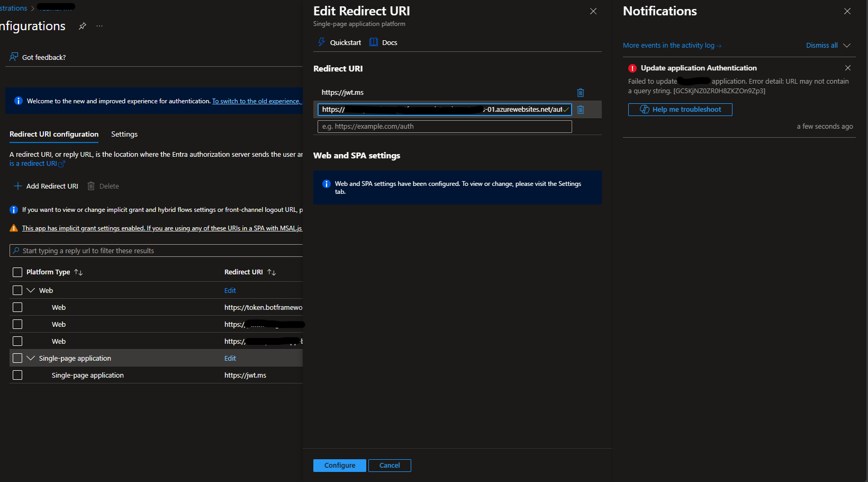Open the Quickstart lightning icon
This screenshot has height=482, width=868.
point(321,42)
